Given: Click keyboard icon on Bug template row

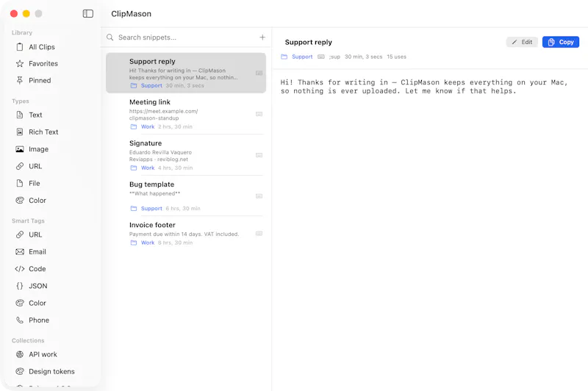Looking at the screenshot, I should (x=259, y=196).
